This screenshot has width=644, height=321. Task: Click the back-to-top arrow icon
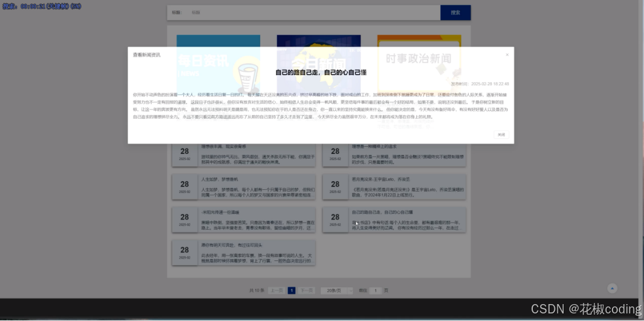pos(613,288)
